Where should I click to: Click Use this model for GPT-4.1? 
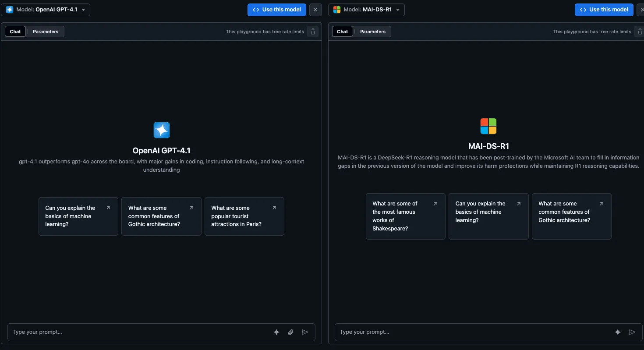point(276,9)
